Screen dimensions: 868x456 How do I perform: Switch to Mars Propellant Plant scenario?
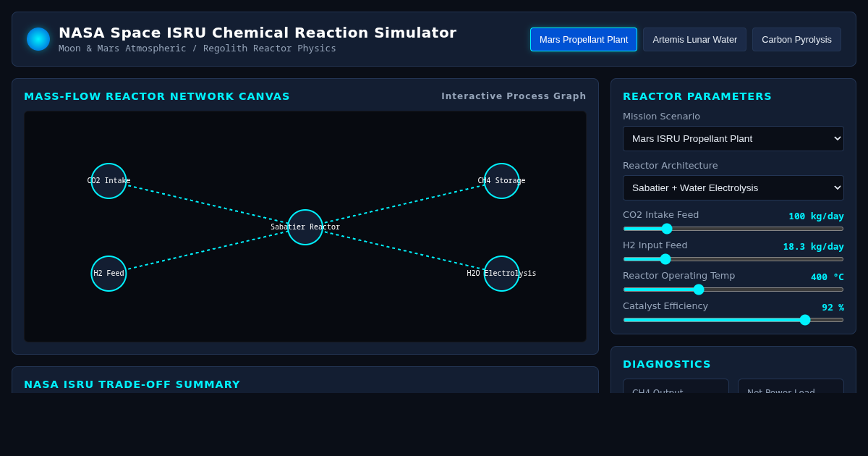[x=584, y=39]
